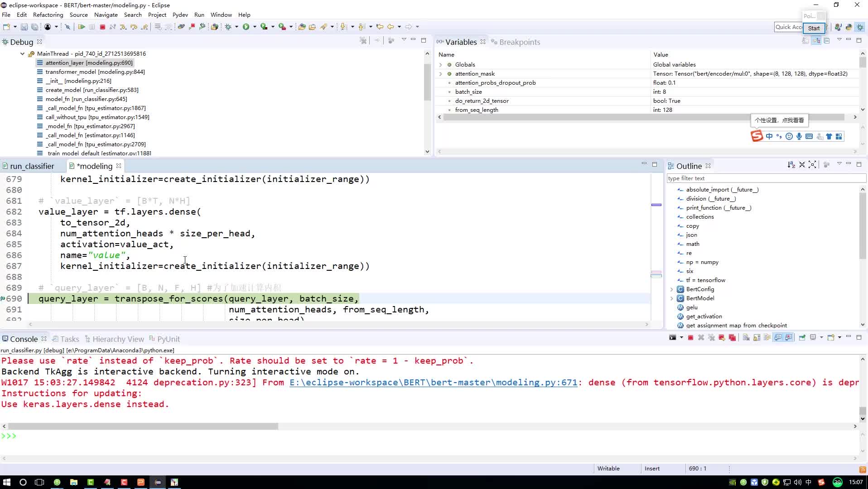Click the PyDev interactive console icon
The height and width of the screenshot is (489, 868).
[x=673, y=338]
